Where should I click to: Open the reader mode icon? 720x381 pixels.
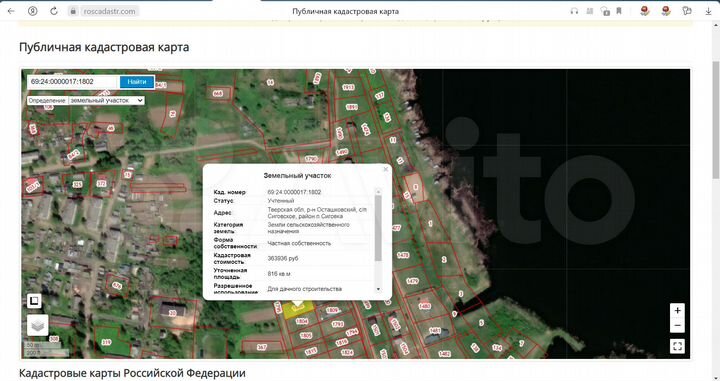(590, 11)
